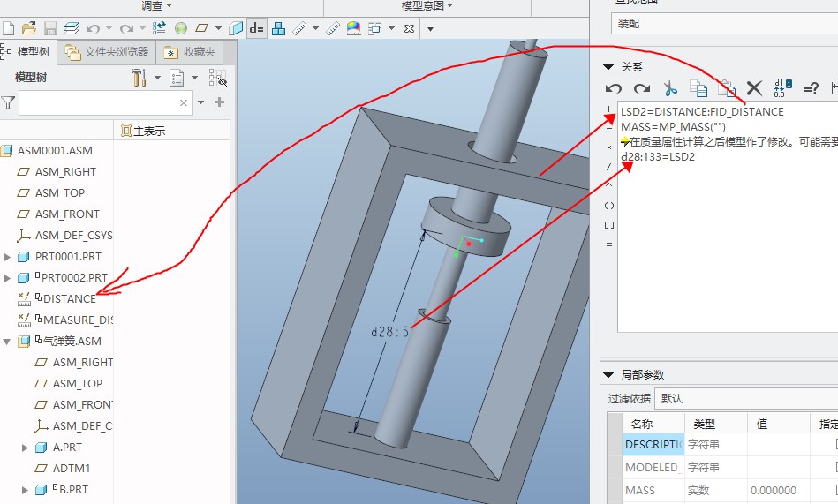Click the blue solid box icon
The width and height of the screenshot is (838, 504).
point(236,27)
